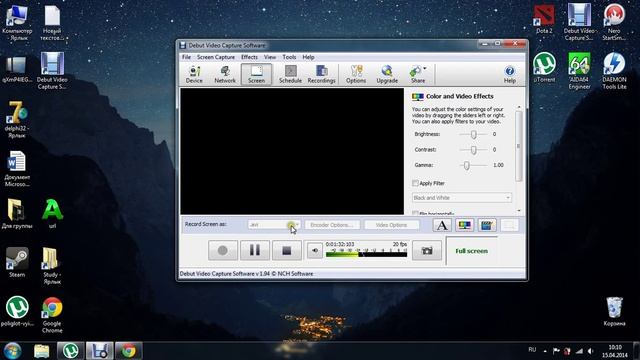640x360 pixels.
Task: Take a snapshot with the camera button
Action: coord(427,250)
